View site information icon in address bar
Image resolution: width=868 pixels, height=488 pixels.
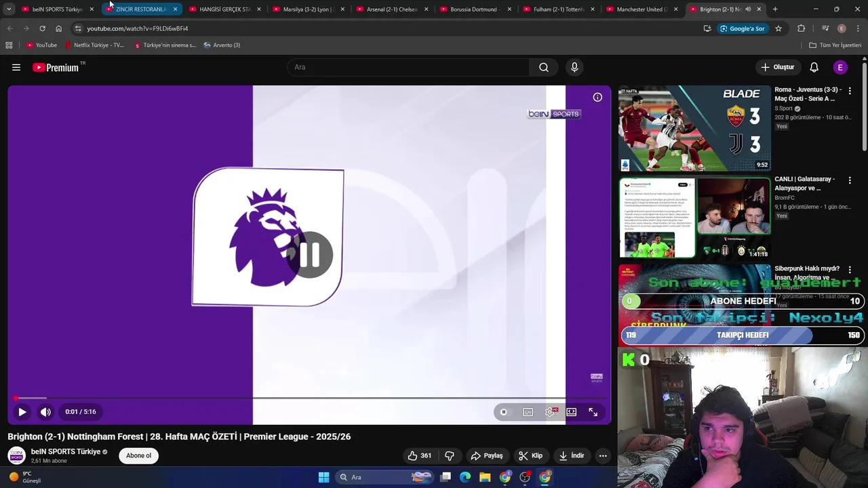coord(78,28)
